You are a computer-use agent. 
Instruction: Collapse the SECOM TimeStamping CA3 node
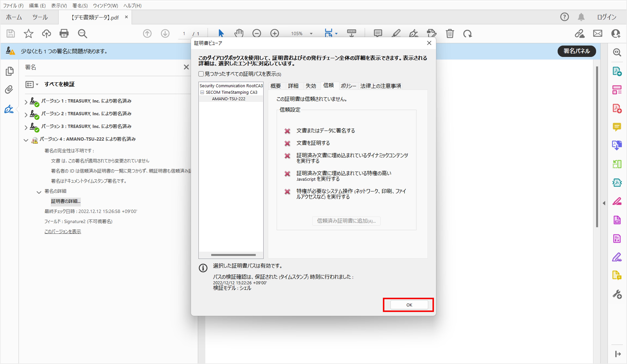point(202,92)
